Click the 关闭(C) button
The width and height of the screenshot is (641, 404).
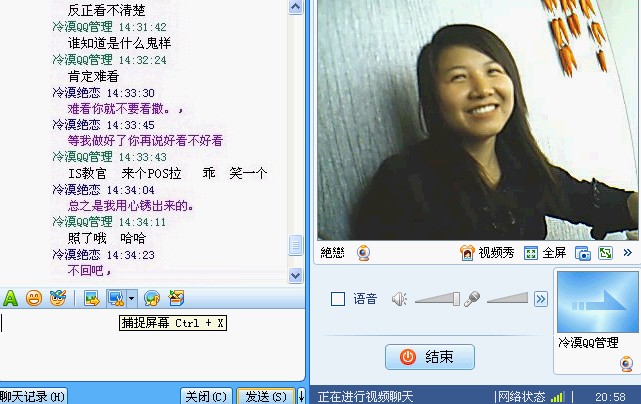click(x=206, y=396)
